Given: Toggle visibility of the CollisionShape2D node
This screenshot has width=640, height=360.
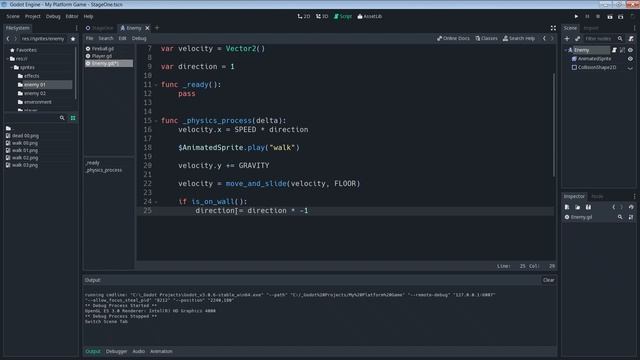Looking at the screenshot, I should coord(630,68).
